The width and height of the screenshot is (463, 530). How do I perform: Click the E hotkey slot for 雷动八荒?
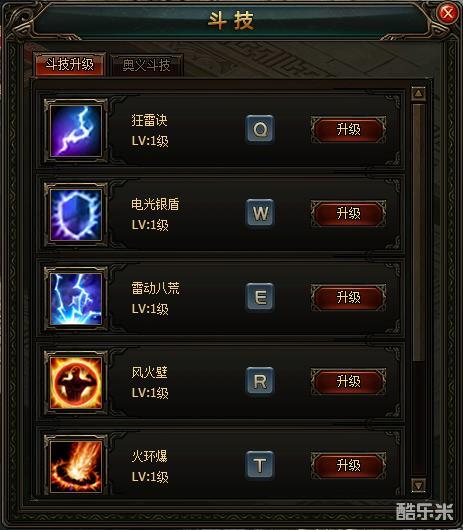(260, 297)
